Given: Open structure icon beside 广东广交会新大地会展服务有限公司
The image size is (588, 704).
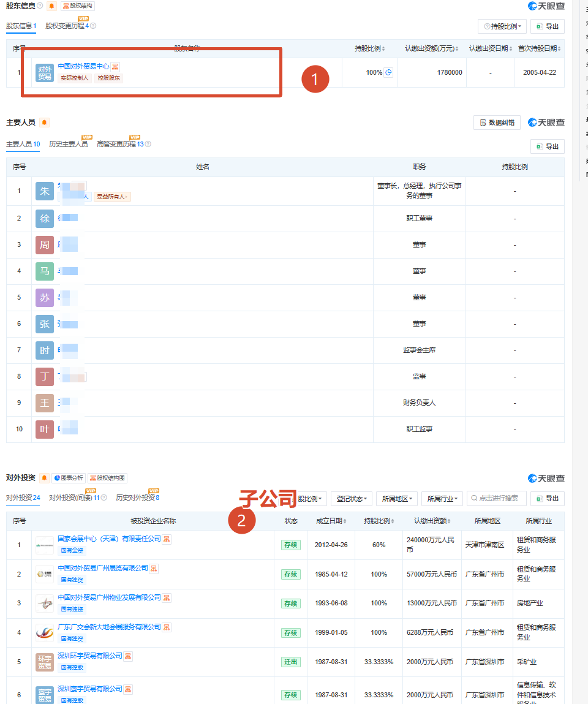Looking at the screenshot, I should click(x=167, y=627).
